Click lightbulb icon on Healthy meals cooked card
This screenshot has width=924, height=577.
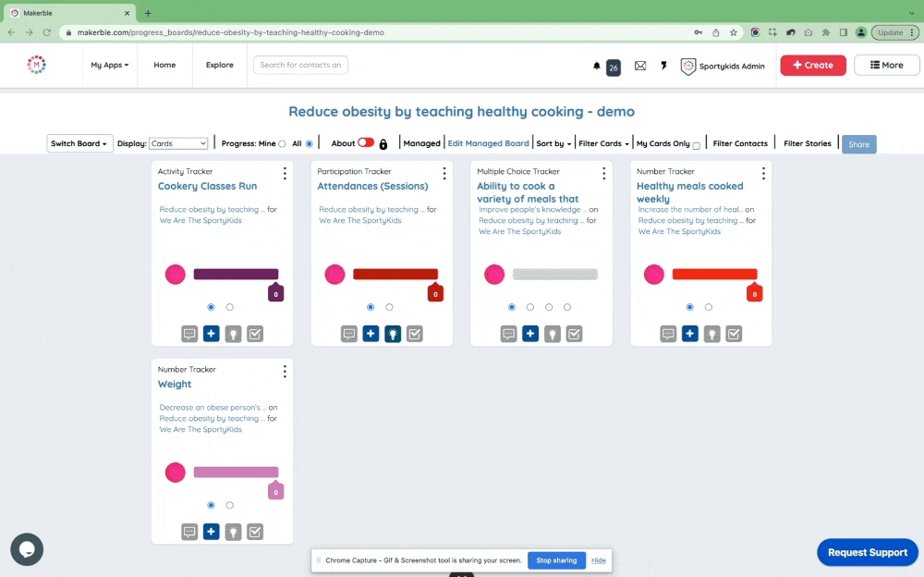pos(711,334)
